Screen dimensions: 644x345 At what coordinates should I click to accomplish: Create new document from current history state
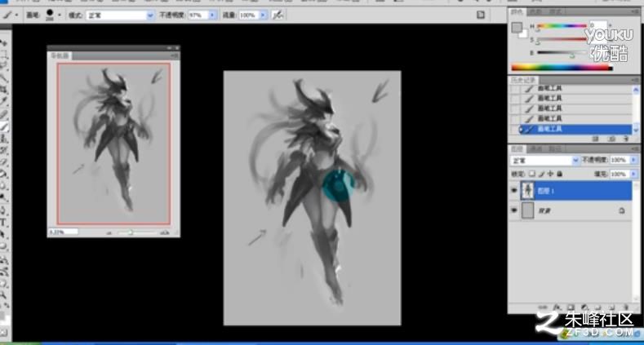tap(597, 139)
